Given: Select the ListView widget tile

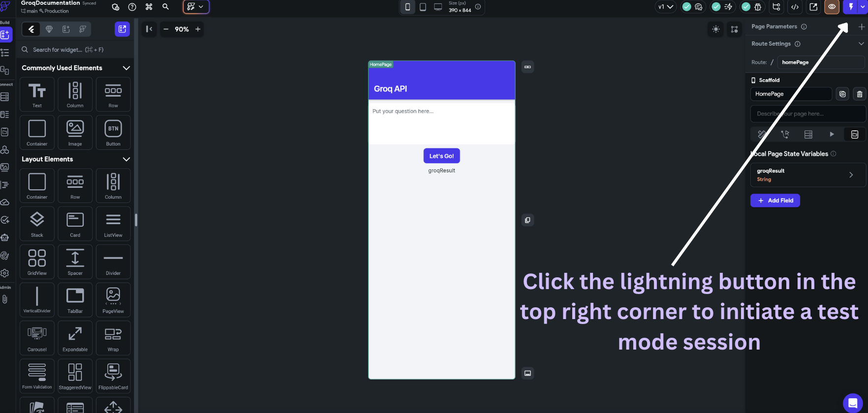Looking at the screenshot, I should (x=113, y=224).
